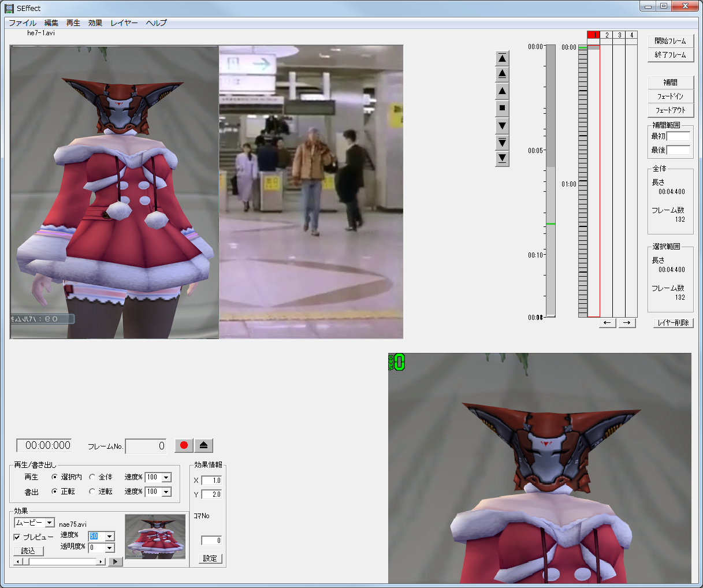Select the 全体 playback radio button
This screenshot has height=588, width=703.
pos(92,477)
